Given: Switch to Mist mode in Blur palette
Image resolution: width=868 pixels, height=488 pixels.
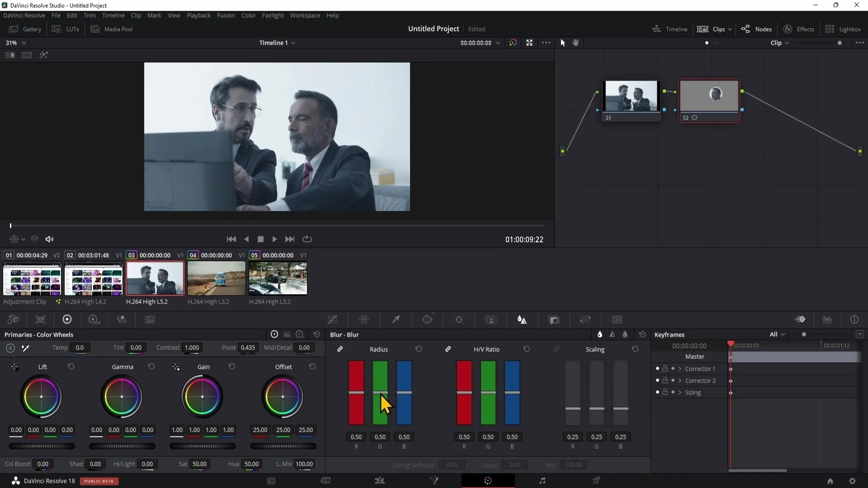Looking at the screenshot, I should point(625,334).
